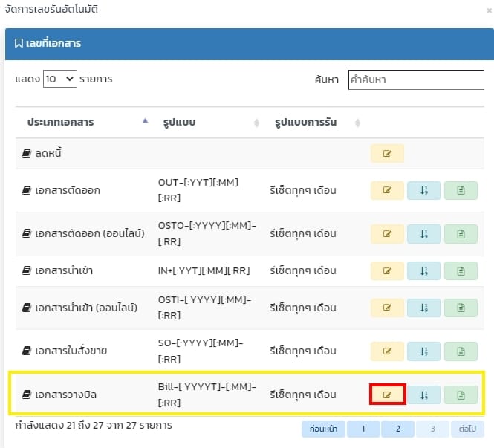Click highlighted edit icon for เอกสารวางบิล row
The height and width of the screenshot is (448, 494).
pyautogui.click(x=387, y=395)
